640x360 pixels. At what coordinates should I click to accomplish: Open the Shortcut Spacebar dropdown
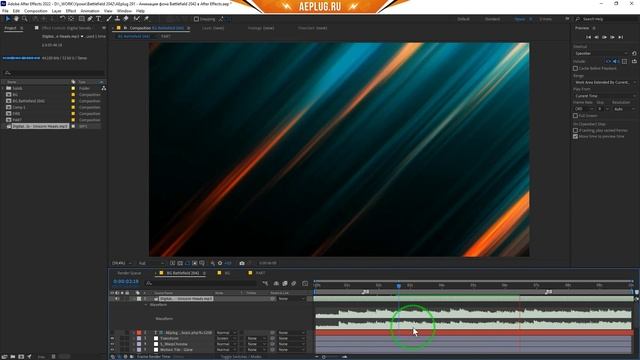[602, 53]
